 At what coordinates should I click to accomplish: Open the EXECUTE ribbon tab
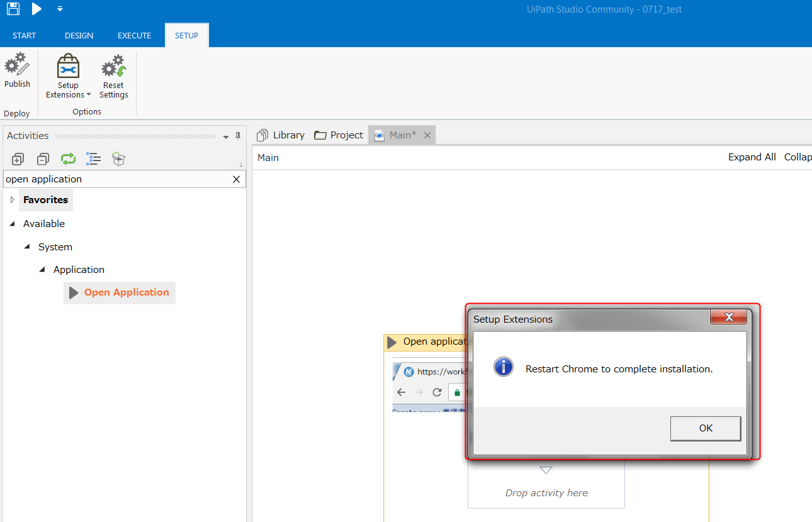[135, 35]
